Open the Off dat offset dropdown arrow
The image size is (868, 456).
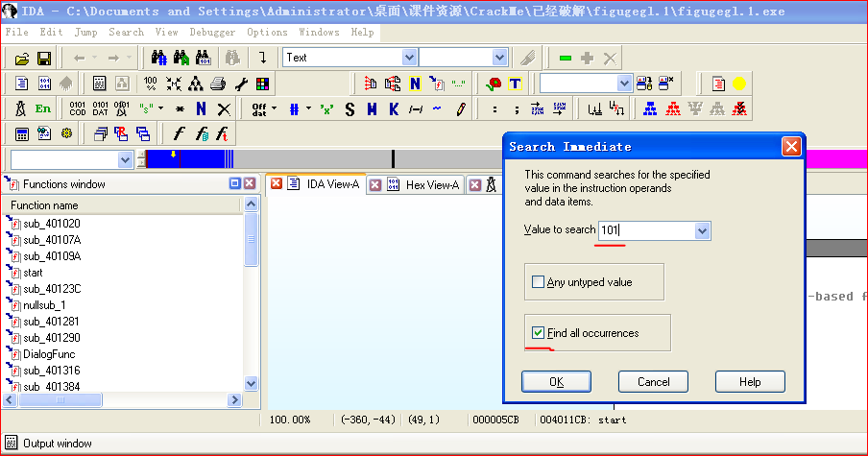click(274, 109)
